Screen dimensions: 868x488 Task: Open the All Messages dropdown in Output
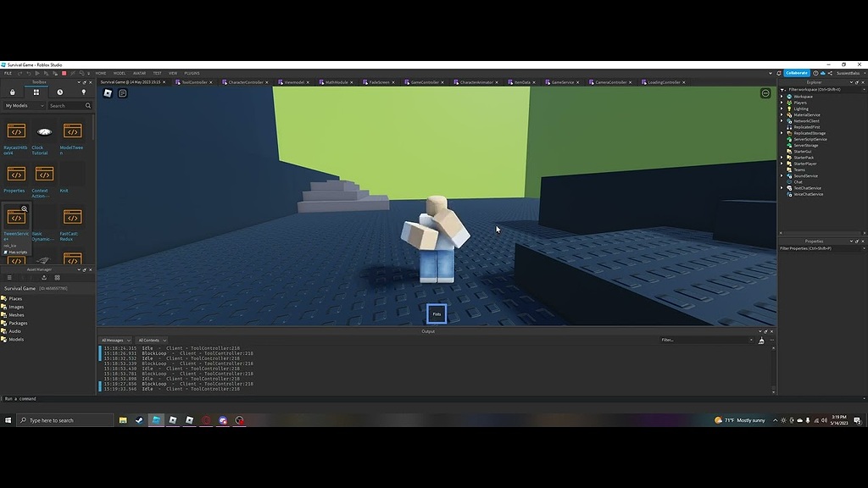coord(115,340)
